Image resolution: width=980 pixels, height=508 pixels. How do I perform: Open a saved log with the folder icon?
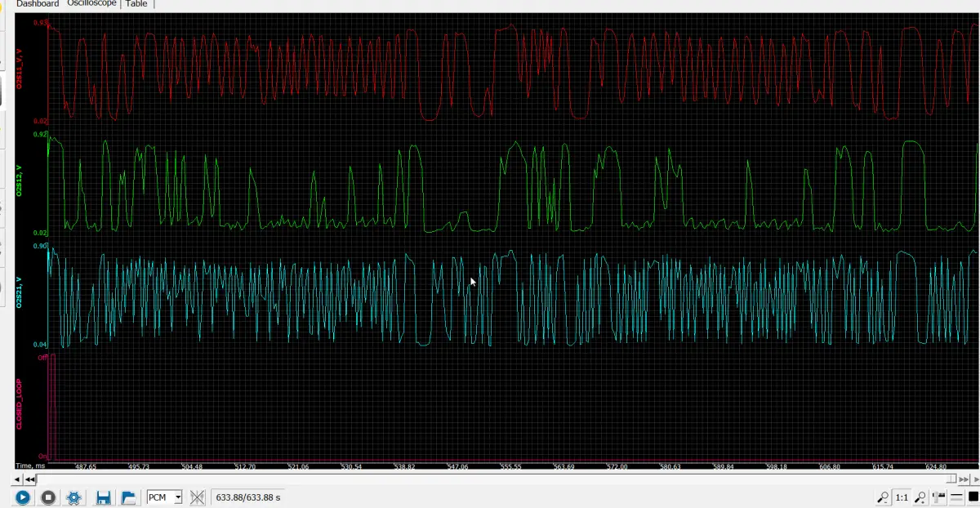point(128,497)
